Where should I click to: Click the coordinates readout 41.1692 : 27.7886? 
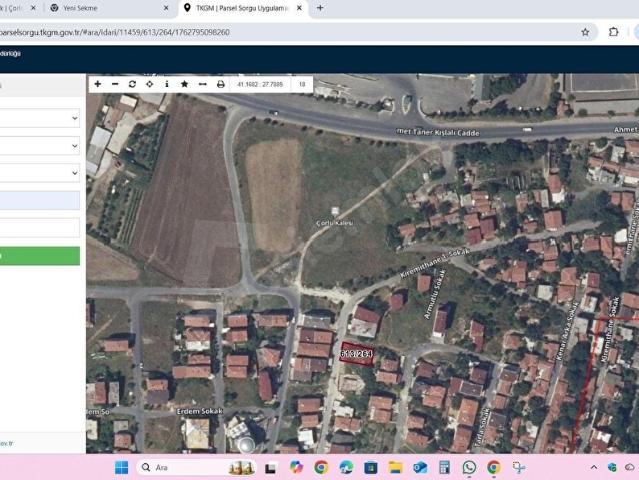(260, 84)
